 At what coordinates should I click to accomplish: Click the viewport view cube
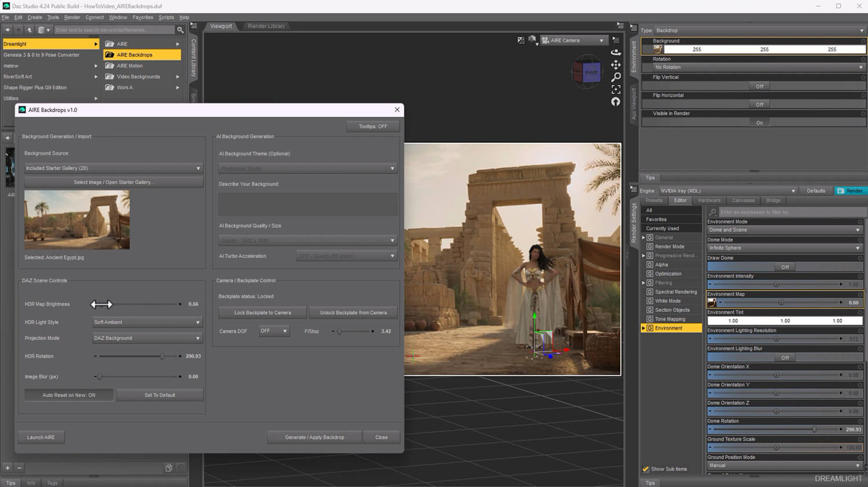click(587, 72)
